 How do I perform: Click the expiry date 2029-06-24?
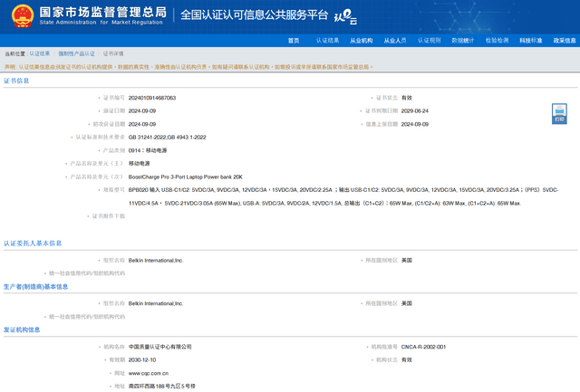[x=415, y=111]
